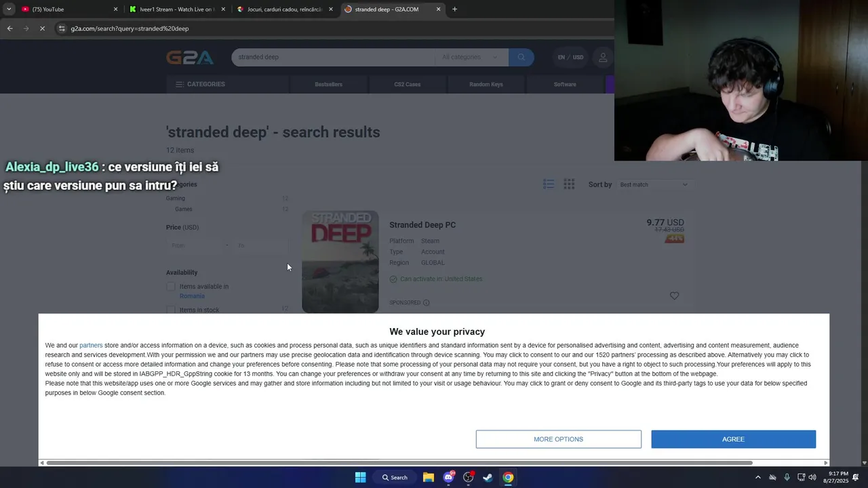The height and width of the screenshot is (488, 868).
Task: Click the horizontal scrollbar at bottom
Action: (x=399, y=463)
